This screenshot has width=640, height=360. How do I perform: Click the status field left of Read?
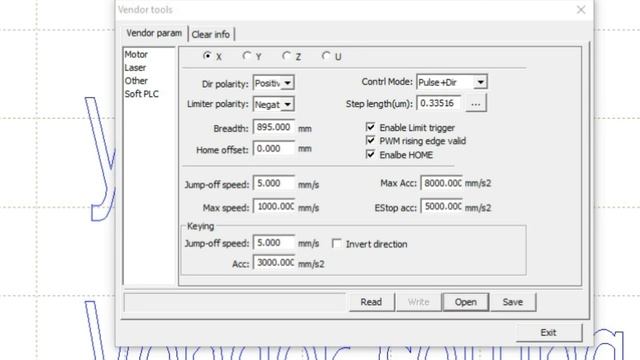[235, 302]
